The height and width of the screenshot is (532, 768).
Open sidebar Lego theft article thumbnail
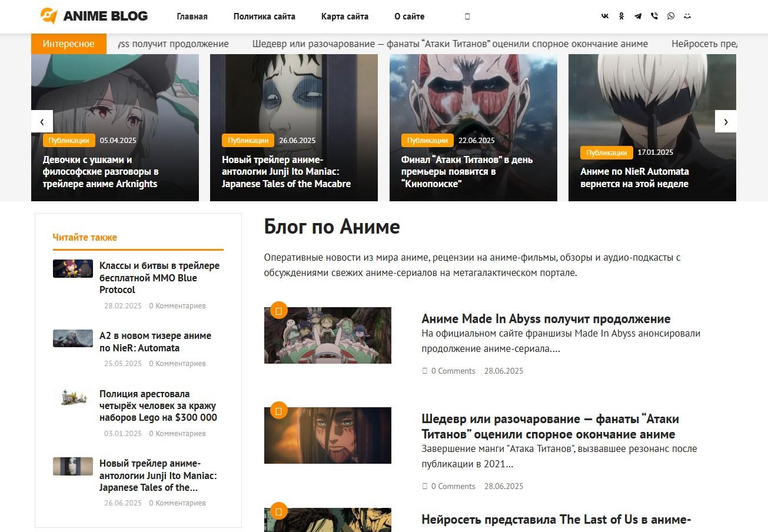point(73,397)
